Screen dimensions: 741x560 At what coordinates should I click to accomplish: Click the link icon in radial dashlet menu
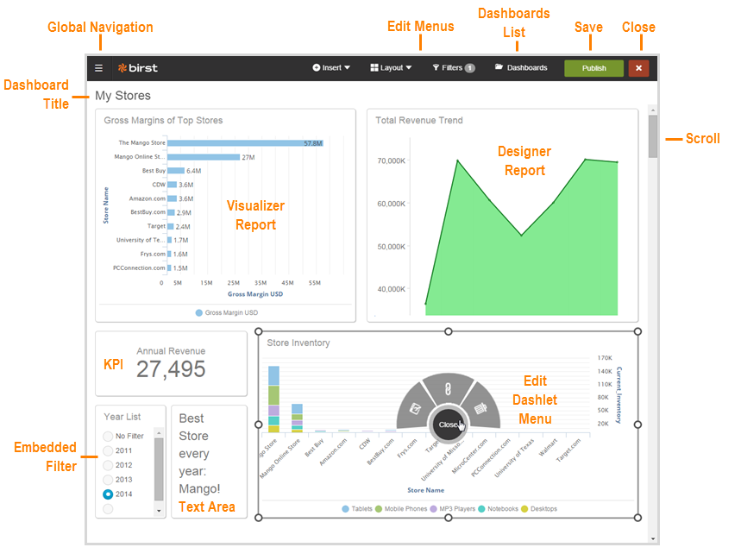(x=448, y=389)
